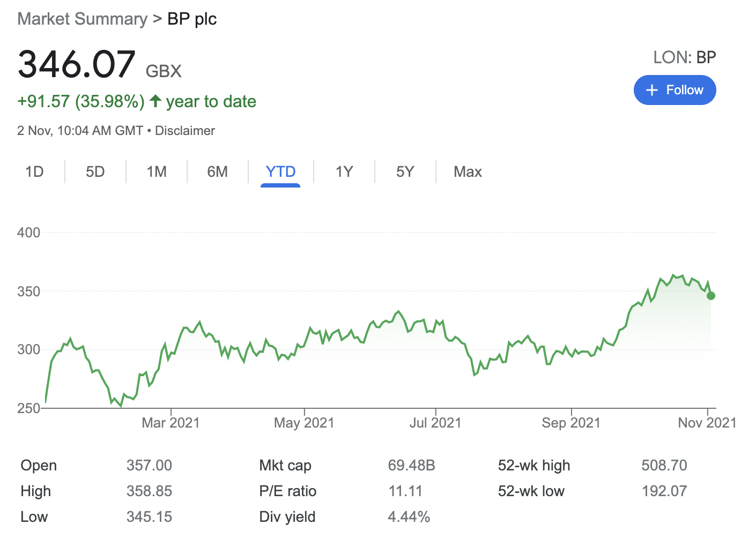Click the green current-price dot on chart
756x539 pixels.
coord(711,296)
